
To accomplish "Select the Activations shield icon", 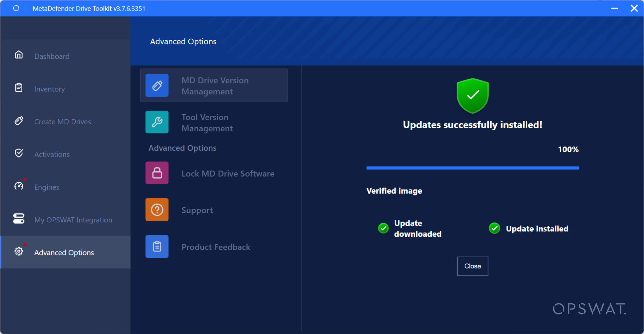I will (19, 153).
